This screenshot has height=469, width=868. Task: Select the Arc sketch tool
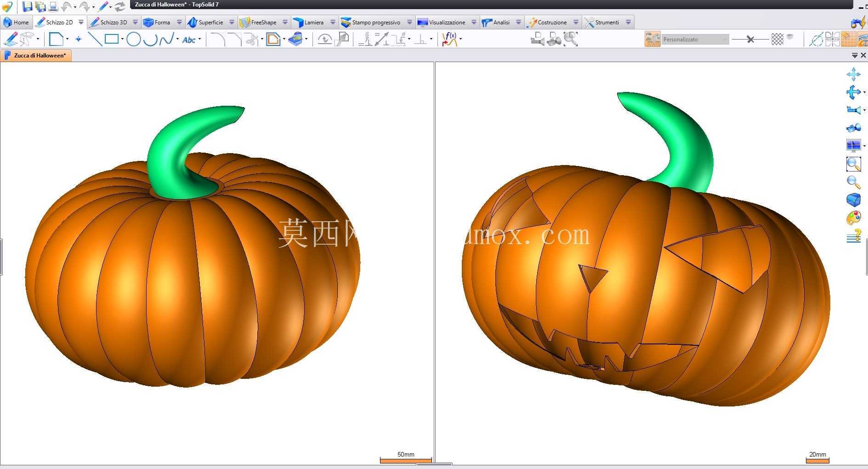click(150, 40)
